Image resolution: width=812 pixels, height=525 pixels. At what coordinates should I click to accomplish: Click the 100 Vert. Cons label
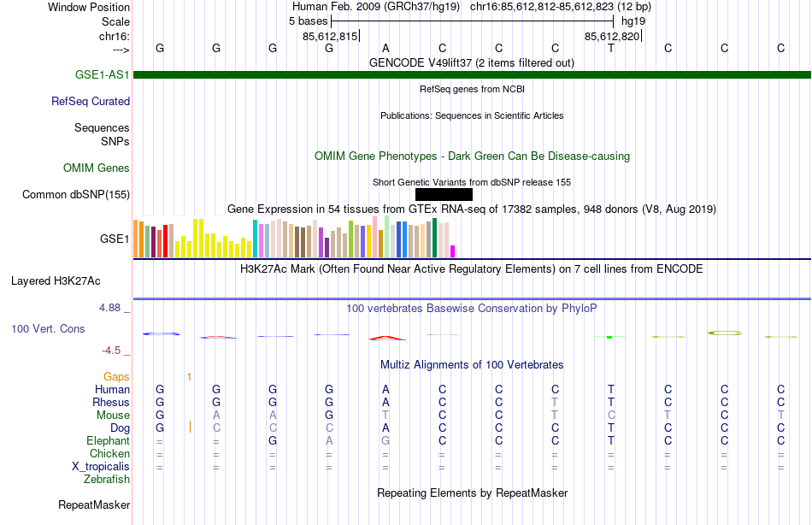[48, 328]
